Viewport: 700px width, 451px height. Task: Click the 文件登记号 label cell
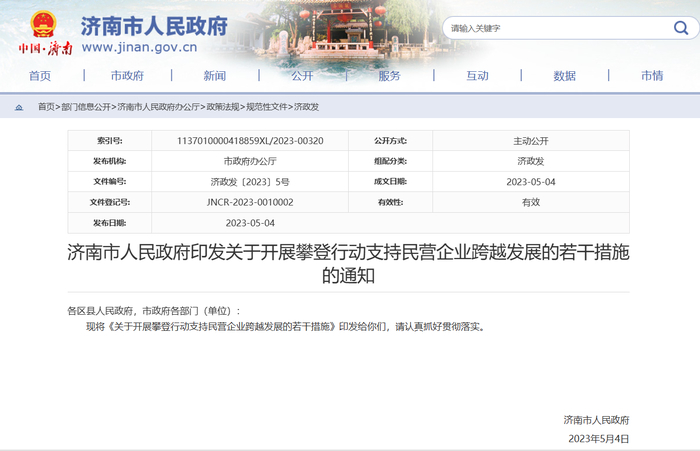pos(110,202)
